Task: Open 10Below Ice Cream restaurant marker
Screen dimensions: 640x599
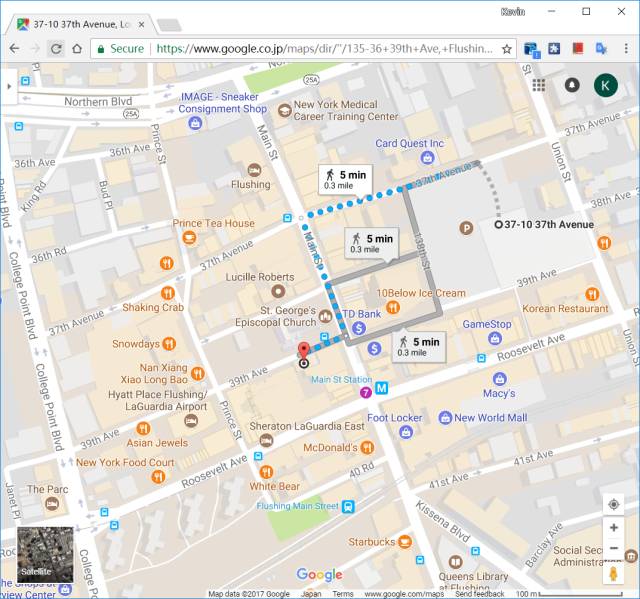Action: point(393,307)
